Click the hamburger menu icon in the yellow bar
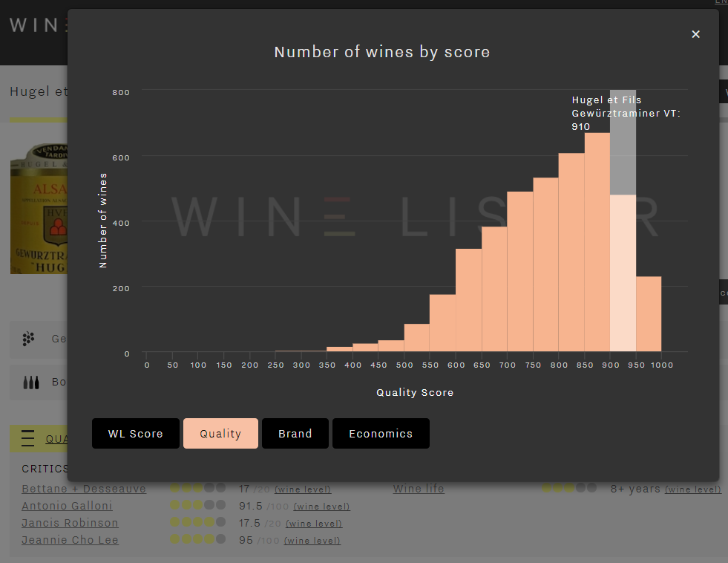This screenshot has width=728, height=563. pos(28,438)
